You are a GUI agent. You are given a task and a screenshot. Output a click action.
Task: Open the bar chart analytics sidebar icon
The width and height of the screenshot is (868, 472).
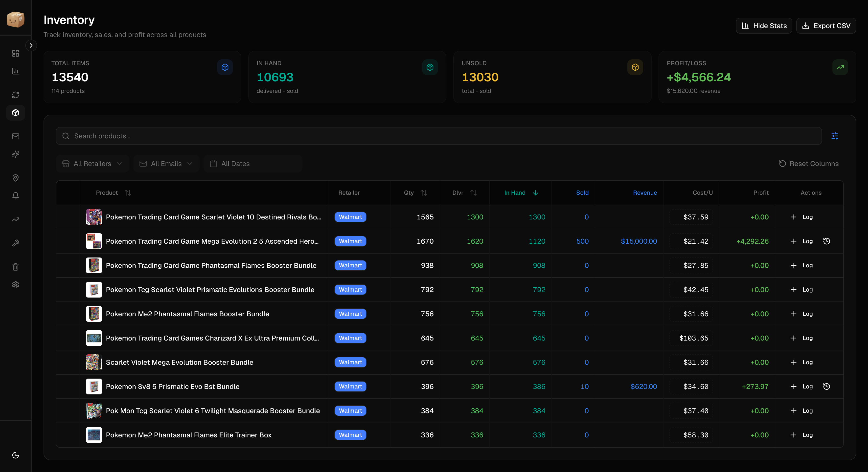[x=16, y=71]
